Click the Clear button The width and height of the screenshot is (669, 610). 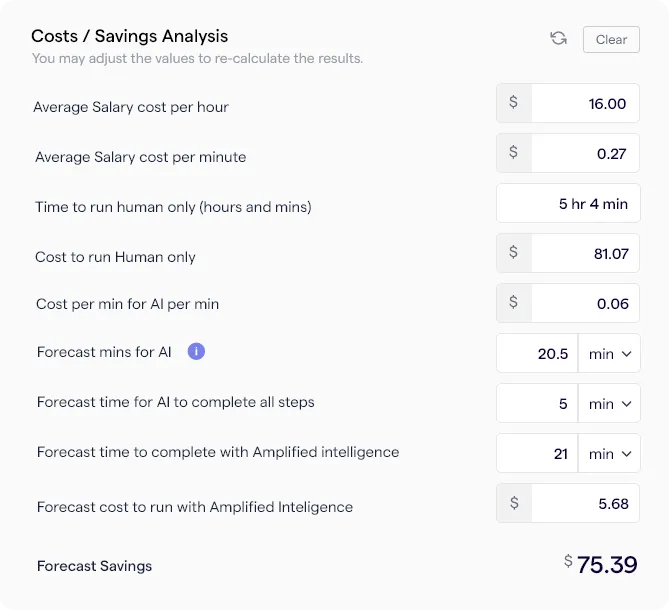pos(611,39)
